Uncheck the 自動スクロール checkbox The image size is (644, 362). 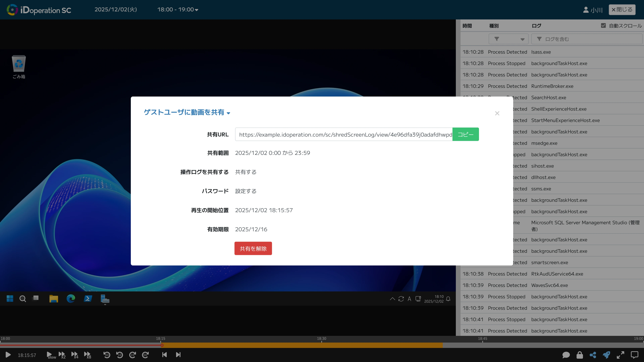coord(603,25)
